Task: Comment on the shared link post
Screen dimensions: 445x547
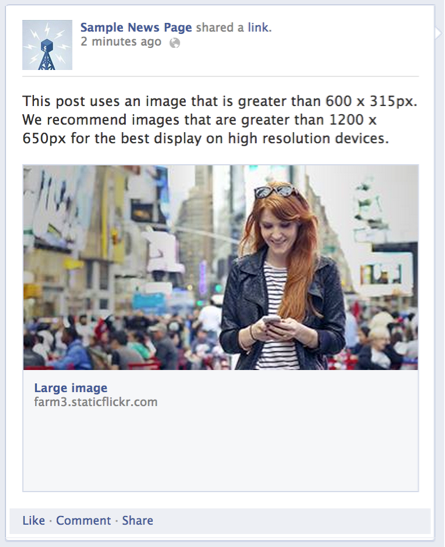Action: click(83, 520)
